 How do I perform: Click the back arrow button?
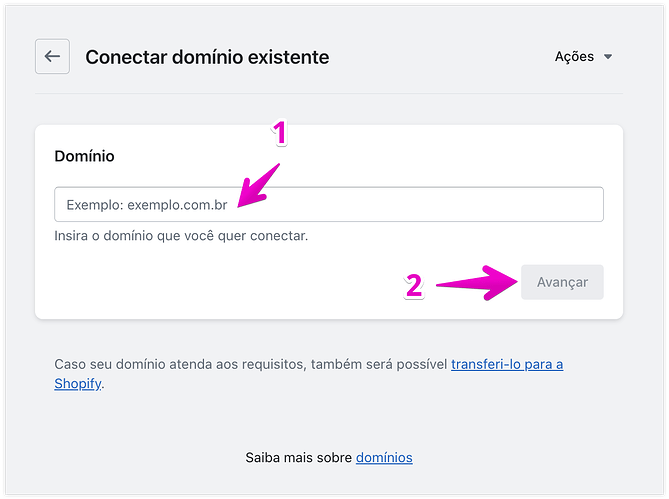pyautogui.click(x=52, y=57)
